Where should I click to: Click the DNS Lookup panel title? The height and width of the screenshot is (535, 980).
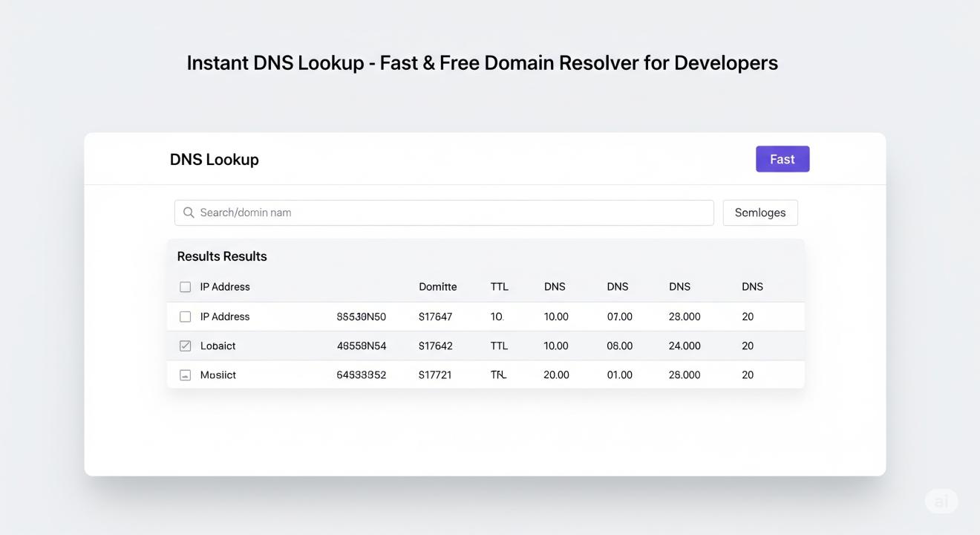click(214, 159)
